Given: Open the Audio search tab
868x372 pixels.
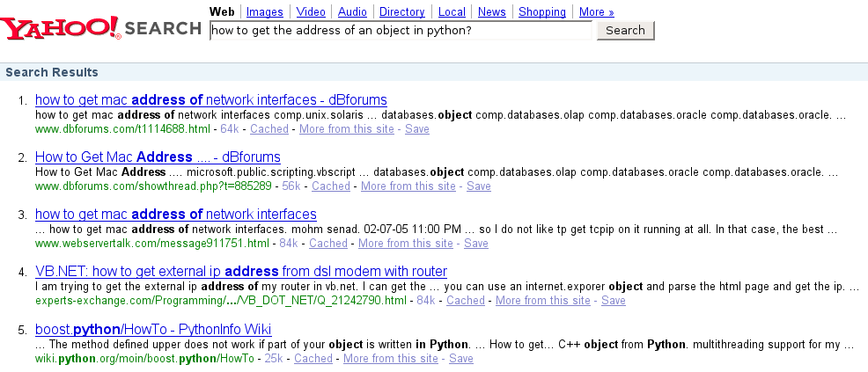Looking at the screenshot, I should click(x=352, y=12).
